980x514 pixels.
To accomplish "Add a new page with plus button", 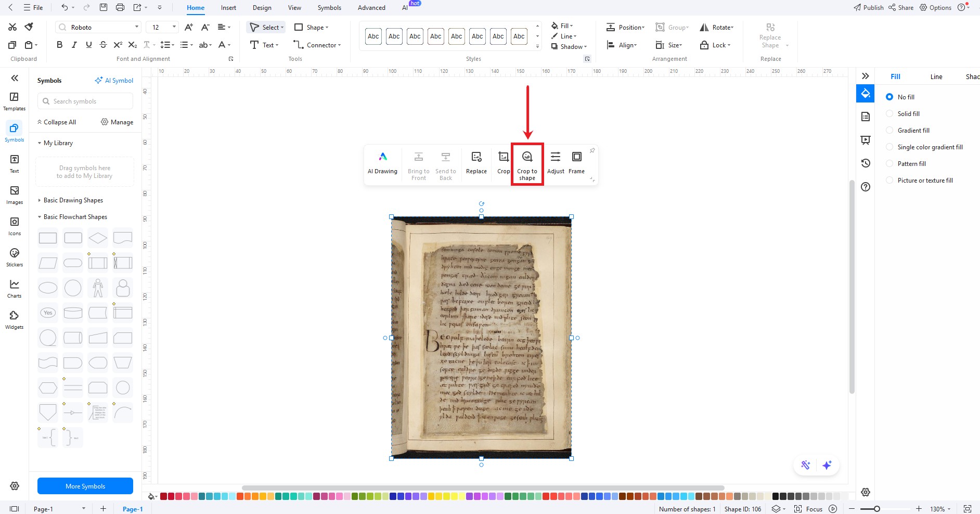I will (103, 509).
